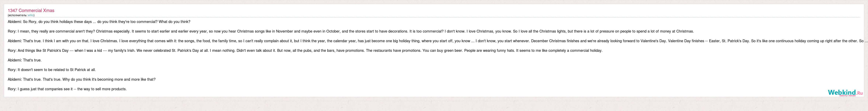Click the words 'Christmas lights' in Rory's reply
The height and width of the screenshot is (111, 868).
pyautogui.click(x=553, y=31)
